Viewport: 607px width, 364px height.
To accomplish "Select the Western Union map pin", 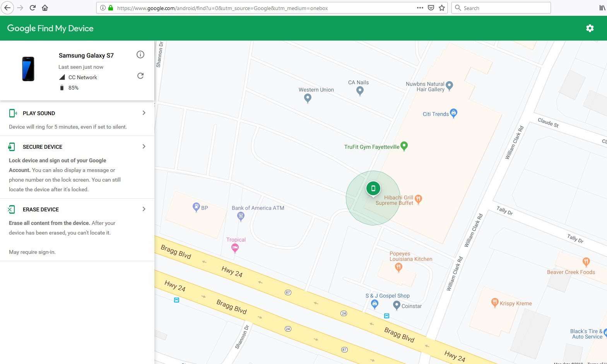I will (308, 98).
